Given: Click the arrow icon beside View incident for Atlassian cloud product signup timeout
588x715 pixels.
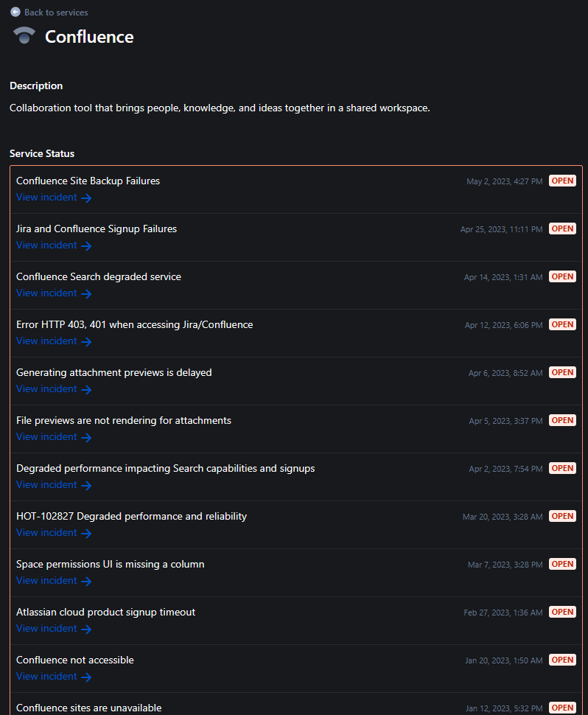Looking at the screenshot, I should click(x=85, y=629).
